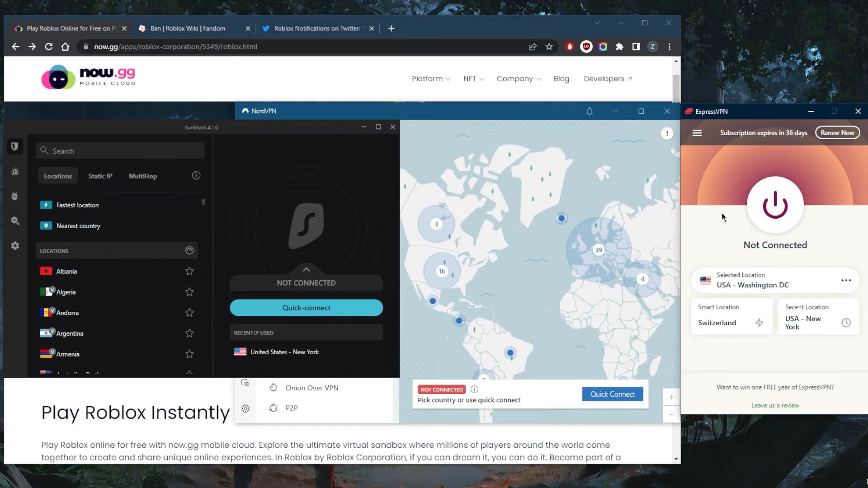Go to Chrome home icon

click(65, 47)
